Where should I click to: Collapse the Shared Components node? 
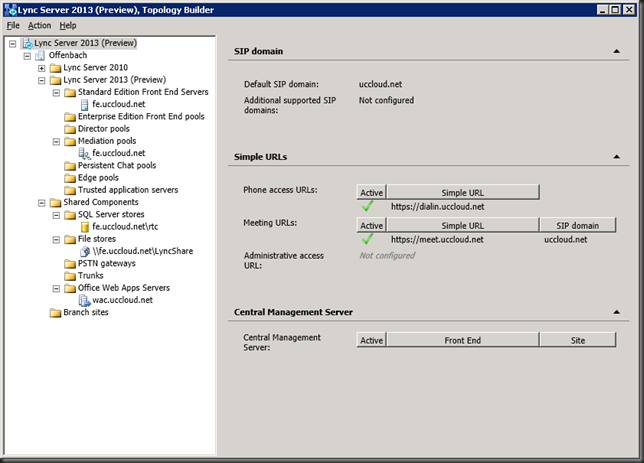pos(41,203)
